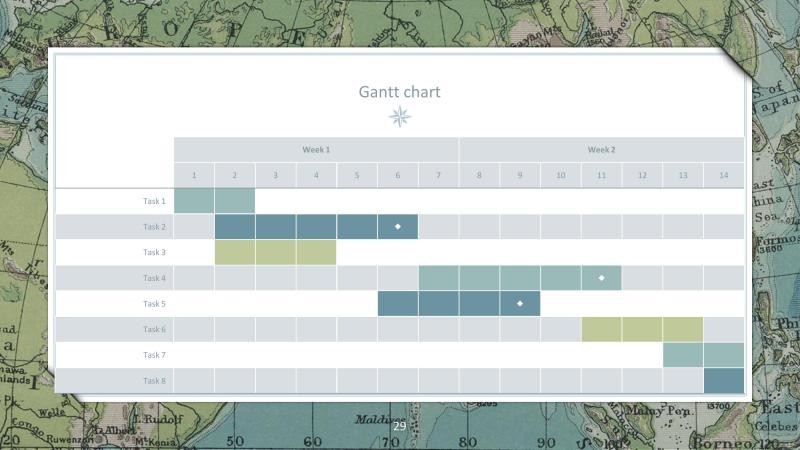
Task: Click Task 8 blue cell on day 14
Action: tap(723, 380)
